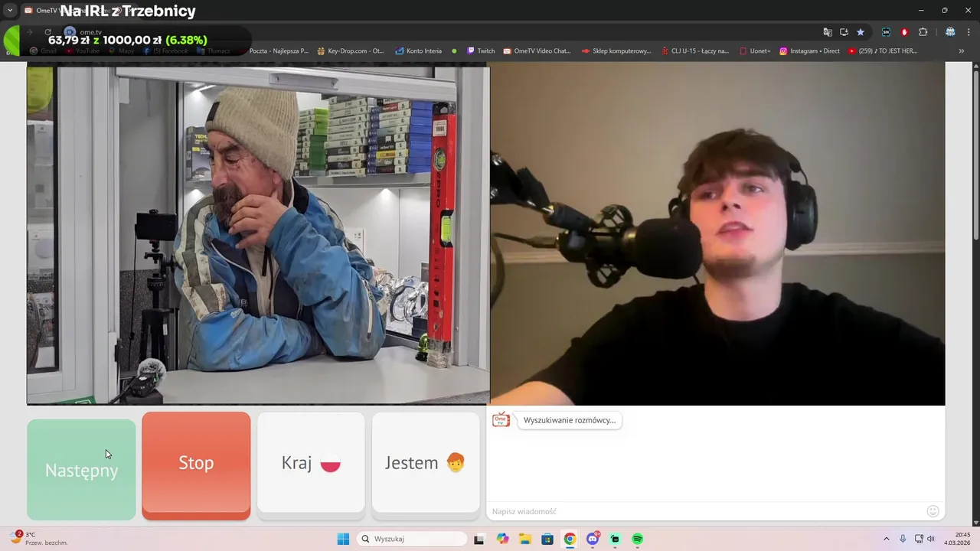Open the Konto Interia bookmark
Viewport: 980px width, 551px height.
pyautogui.click(x=419, y=51)
